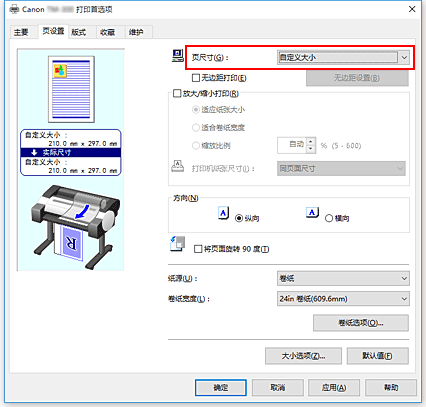Image resolution: width=426 pixels, height=407 pixels.
Task: Click the portrait orientation page icon
Action: [x=224, y=213]
